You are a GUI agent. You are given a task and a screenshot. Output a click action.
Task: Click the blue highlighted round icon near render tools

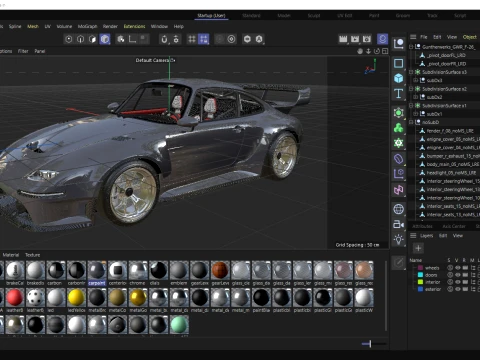(382, 39)
